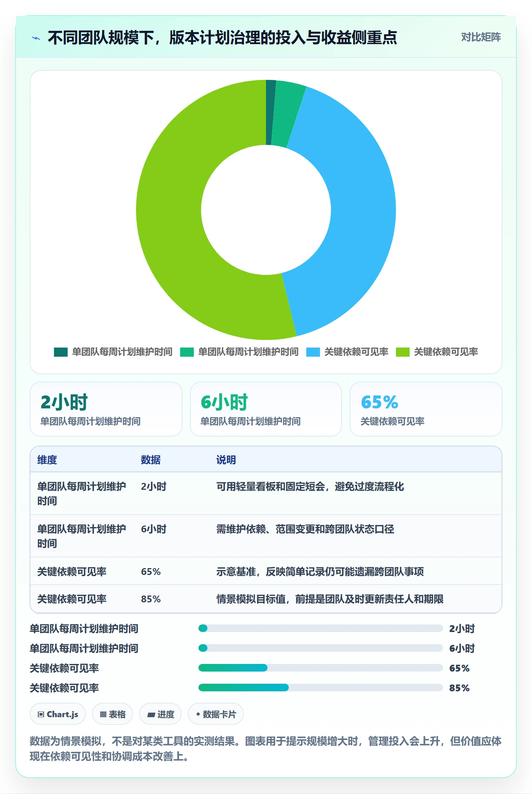532x794 pixels.
Task: Select the 6小时 data card
Action: click(x=266, y=409)
